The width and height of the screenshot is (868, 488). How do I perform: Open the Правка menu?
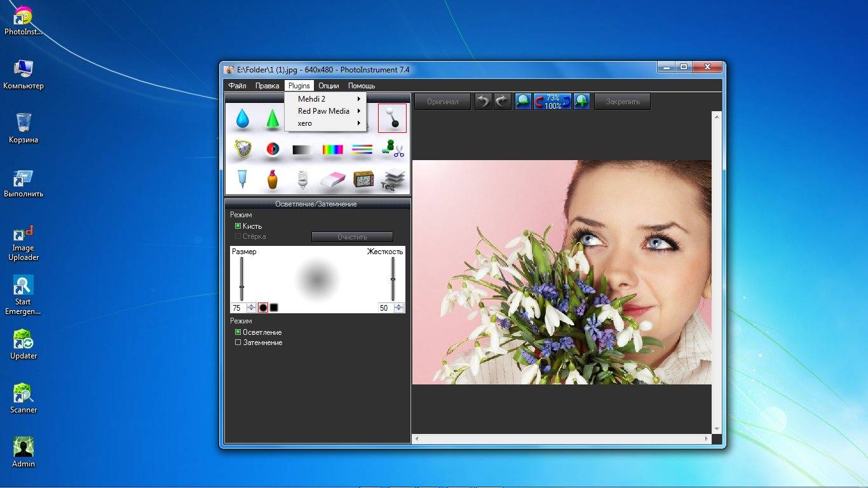[x=267, y=85]
